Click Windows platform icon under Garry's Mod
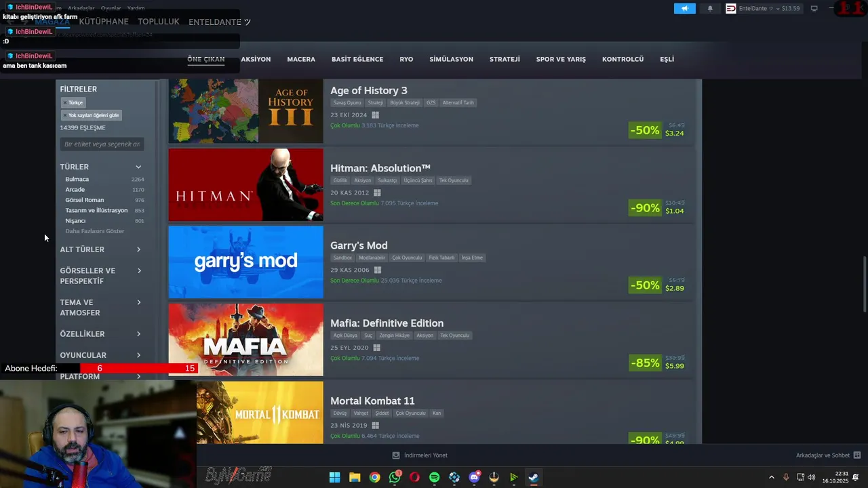The width and height of the screenshot is (868, 488). tap(378, 270)
